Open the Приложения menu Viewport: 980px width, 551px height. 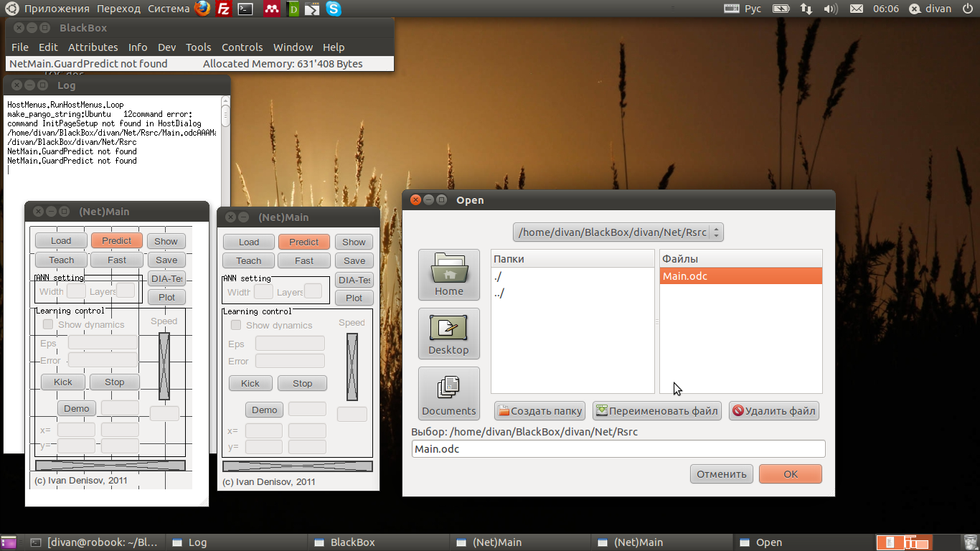tap(57, 9)
